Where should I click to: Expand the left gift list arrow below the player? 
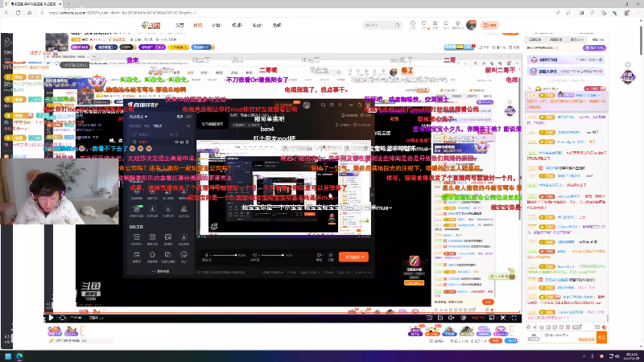(83, 331)
